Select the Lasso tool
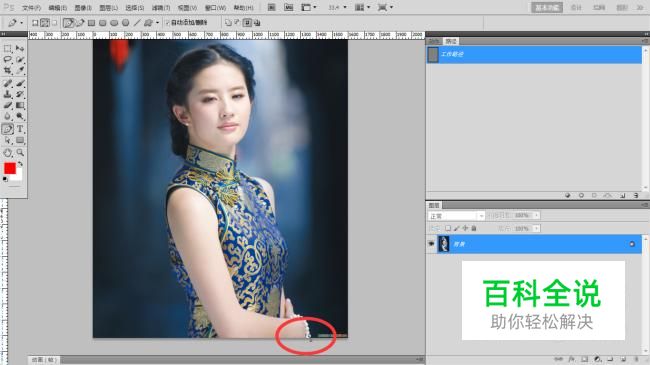 click(7, 60)
